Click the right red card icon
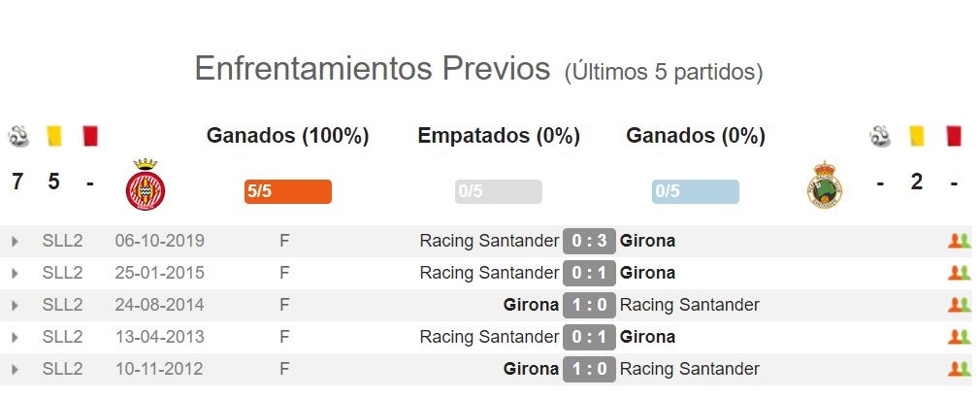This screenshot has height=399, width=980. click(954, 136)
